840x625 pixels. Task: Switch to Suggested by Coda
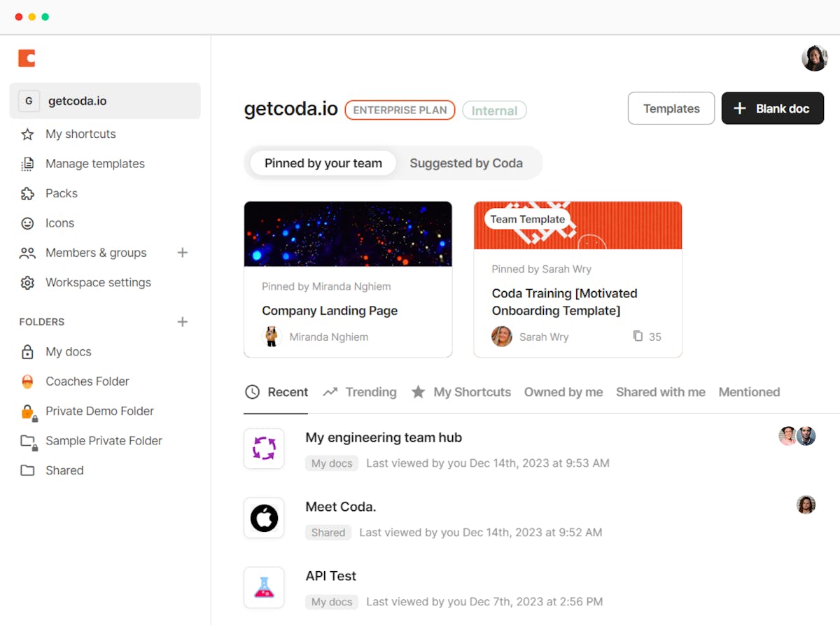click(x=466, y=163)
